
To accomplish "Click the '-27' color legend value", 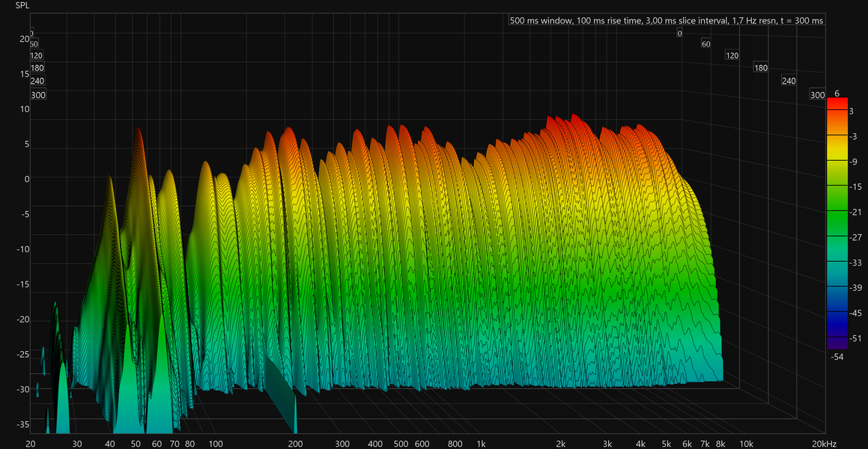I will [x=855, y=237].
